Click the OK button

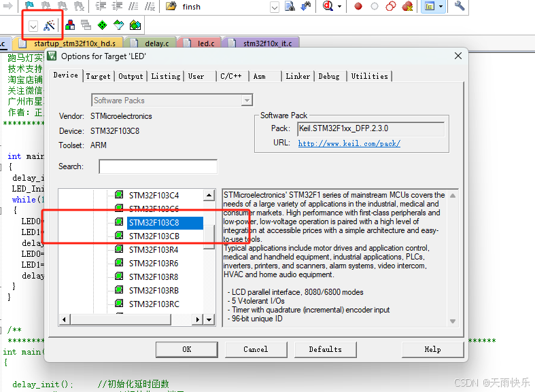coord(187,349)
